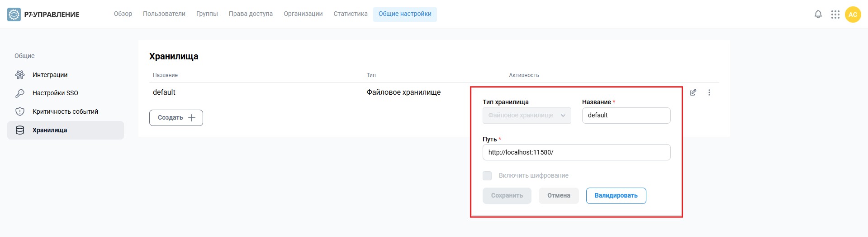Click the Создать button
The height and width of the screenshot is (237, 868).
tap(176, 118)
